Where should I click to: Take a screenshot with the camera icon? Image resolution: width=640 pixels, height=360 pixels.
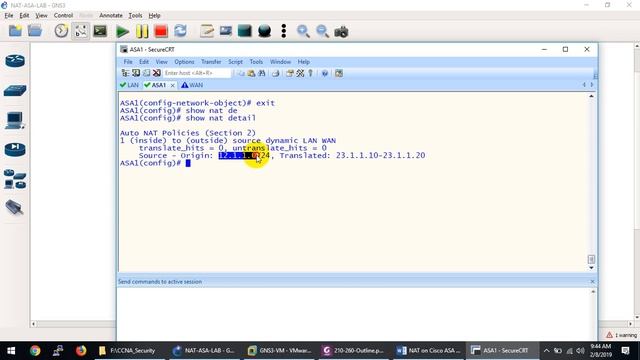point(341,32)
